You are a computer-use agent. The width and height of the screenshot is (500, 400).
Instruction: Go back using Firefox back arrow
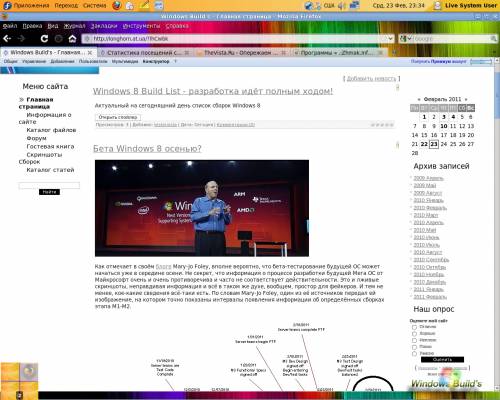(x=7, y=39)
